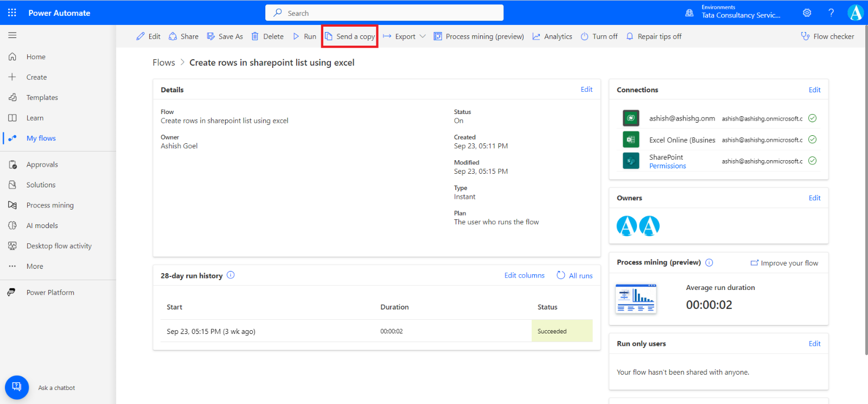This screenshot has width=868, height=404.
Task: Go to My flows in sidebar
Action: (41, 138)
